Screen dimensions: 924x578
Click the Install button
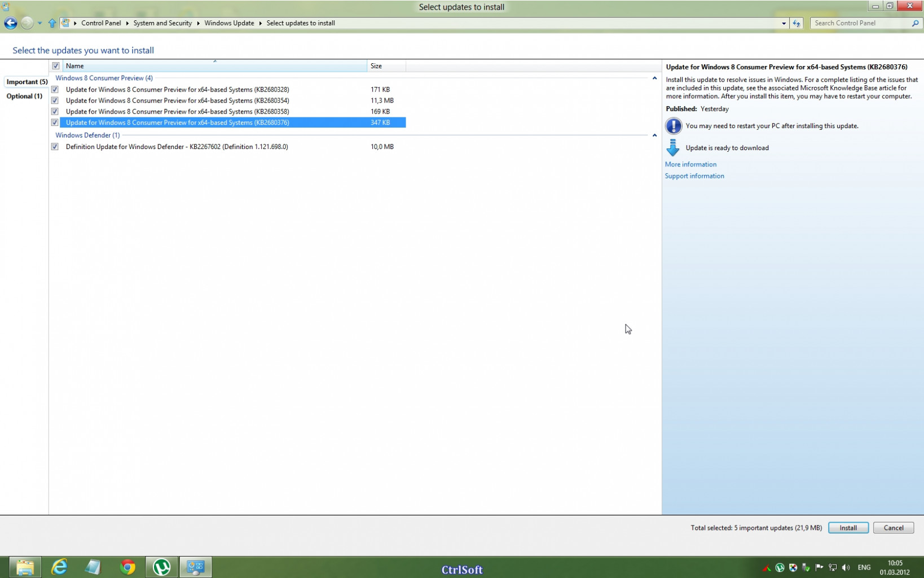click(848, 528)
